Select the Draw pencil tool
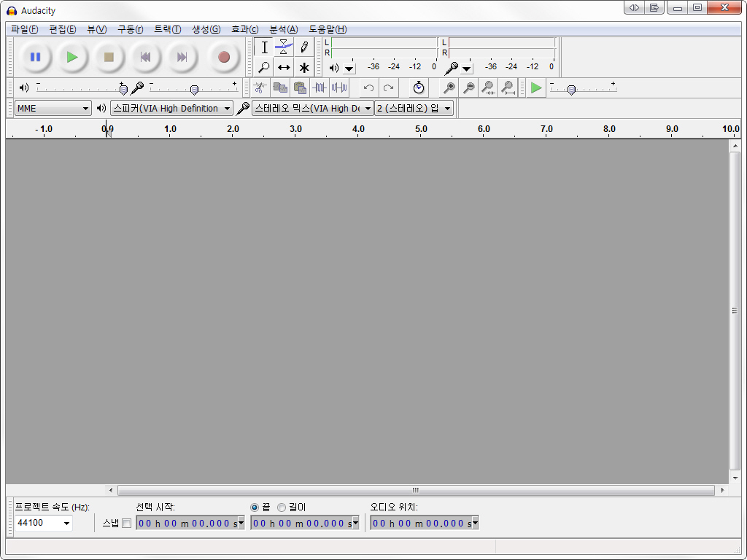 click(304, 47)
